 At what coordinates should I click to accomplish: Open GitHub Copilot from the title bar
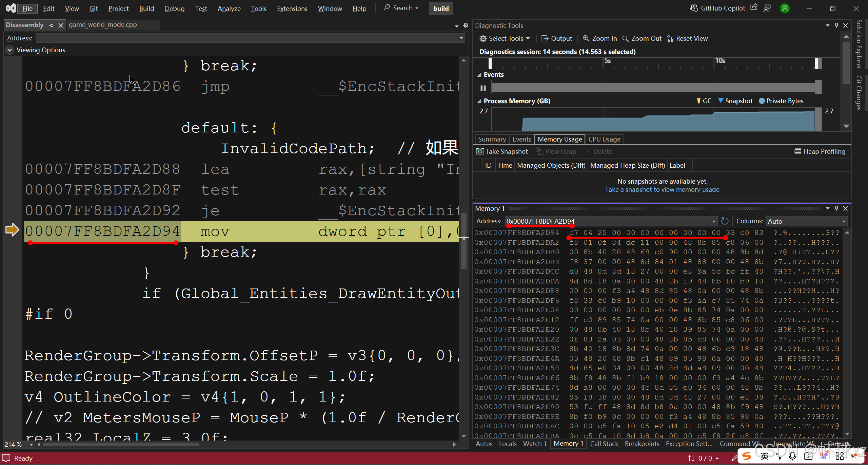[717, 8]
